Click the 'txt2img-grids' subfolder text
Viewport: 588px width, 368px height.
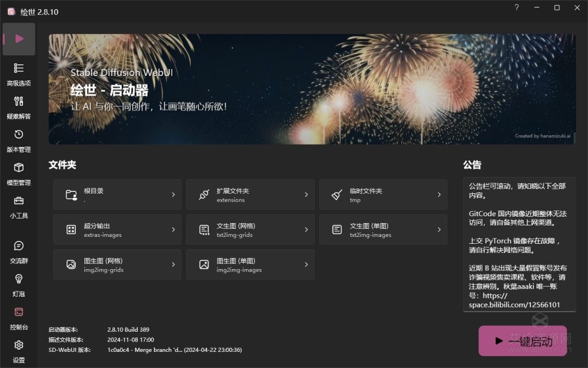(234, 235)
